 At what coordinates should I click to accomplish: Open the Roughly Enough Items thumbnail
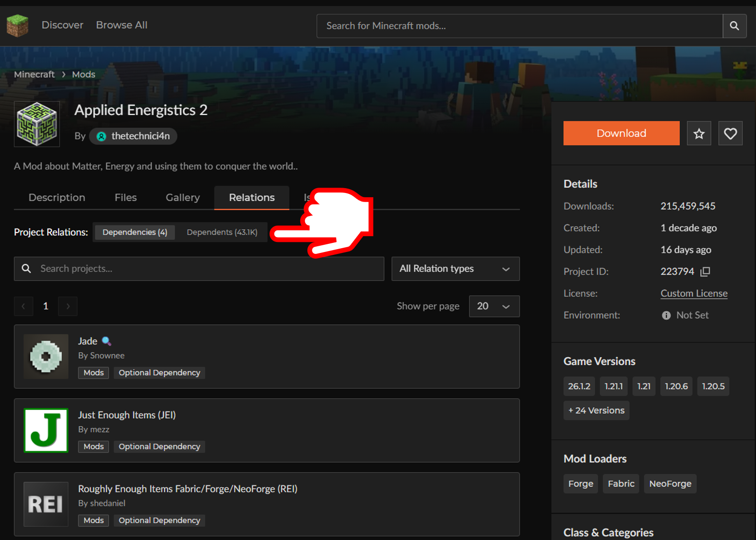[46, 504]
